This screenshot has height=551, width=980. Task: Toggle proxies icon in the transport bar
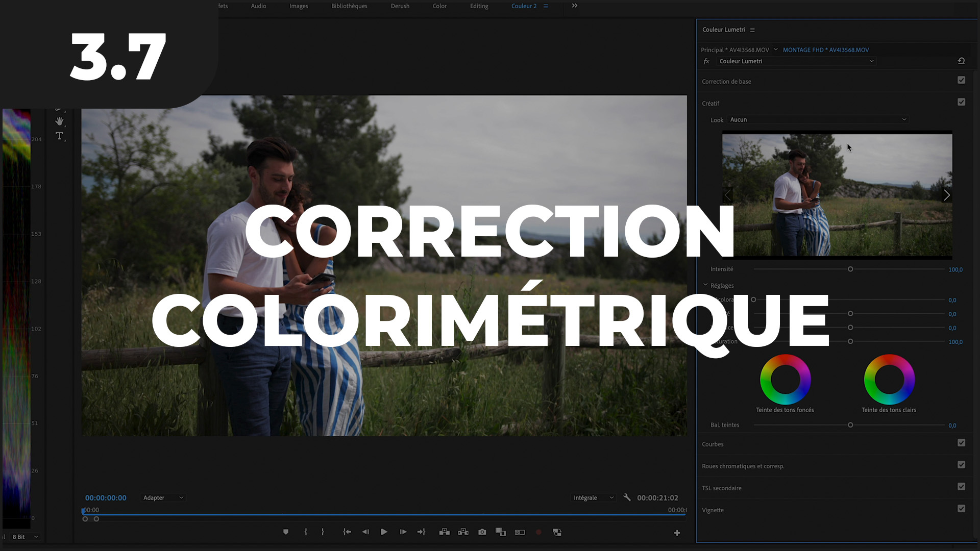point(557,532)
